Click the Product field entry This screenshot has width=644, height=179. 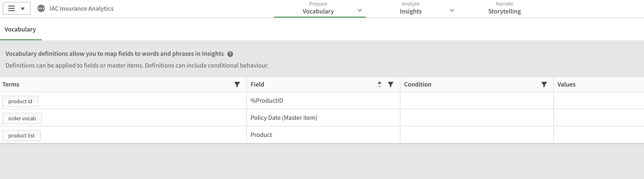coord(261,135)
